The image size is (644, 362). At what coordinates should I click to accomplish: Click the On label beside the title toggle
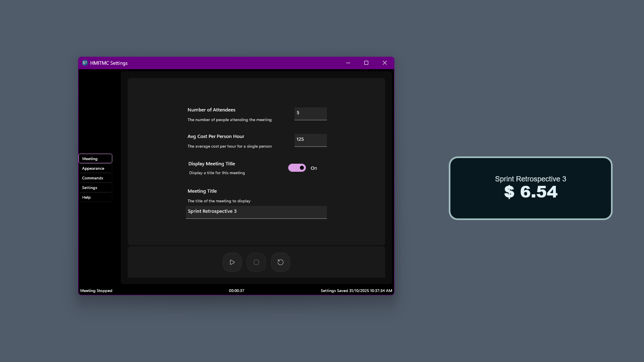tap(314, 168)
